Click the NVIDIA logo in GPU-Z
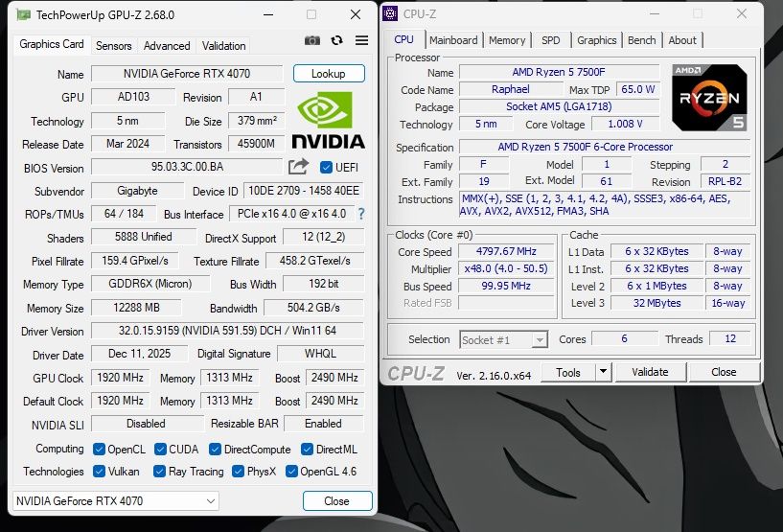The height and width of the screenshot is (532, 783). point(328,121)
